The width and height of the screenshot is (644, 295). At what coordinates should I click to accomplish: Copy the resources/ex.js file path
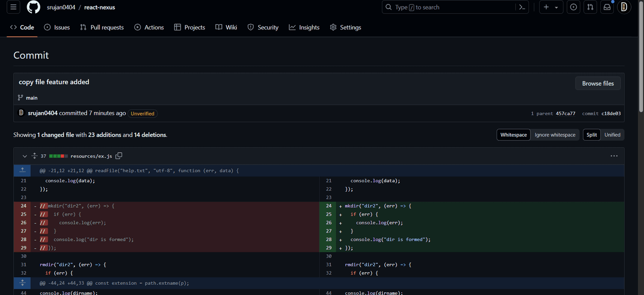pos(119,156)
